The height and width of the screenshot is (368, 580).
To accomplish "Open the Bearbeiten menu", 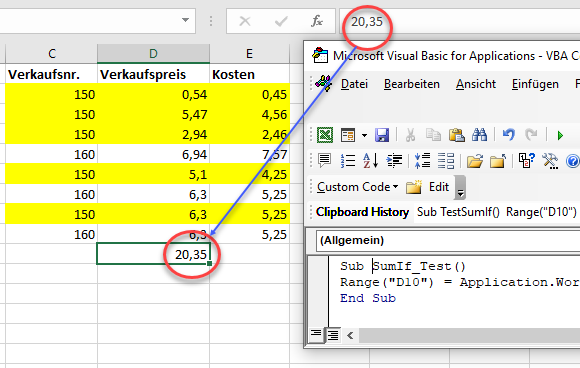I will pos(412,84).
